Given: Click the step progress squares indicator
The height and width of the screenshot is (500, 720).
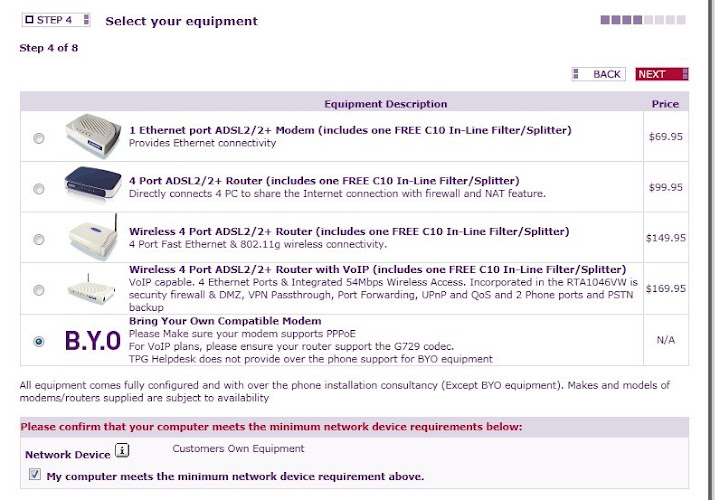Looking at the screenshot, I should point(643,20).
